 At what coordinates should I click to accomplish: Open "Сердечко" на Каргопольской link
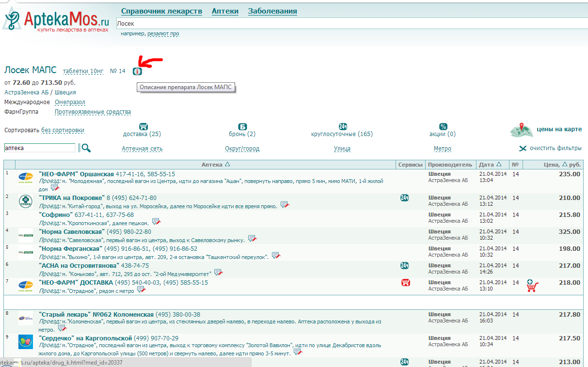85,338
